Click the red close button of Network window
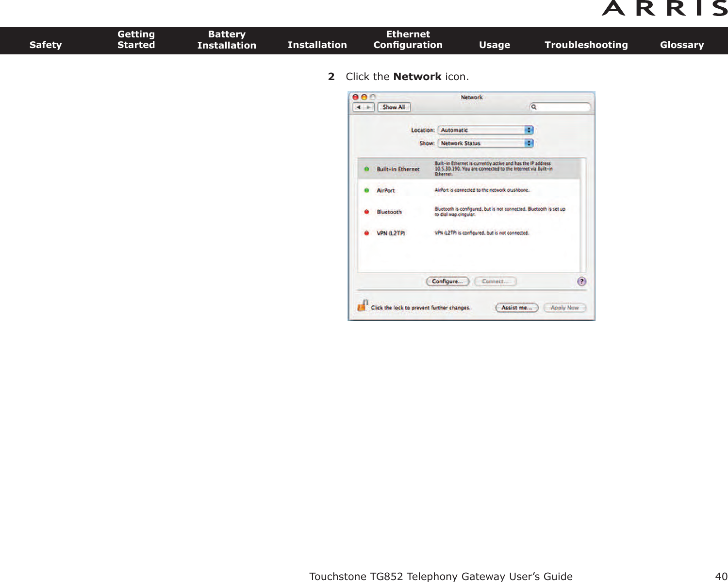The width and height of the screenshot is (728, 582). click(356, 97)
